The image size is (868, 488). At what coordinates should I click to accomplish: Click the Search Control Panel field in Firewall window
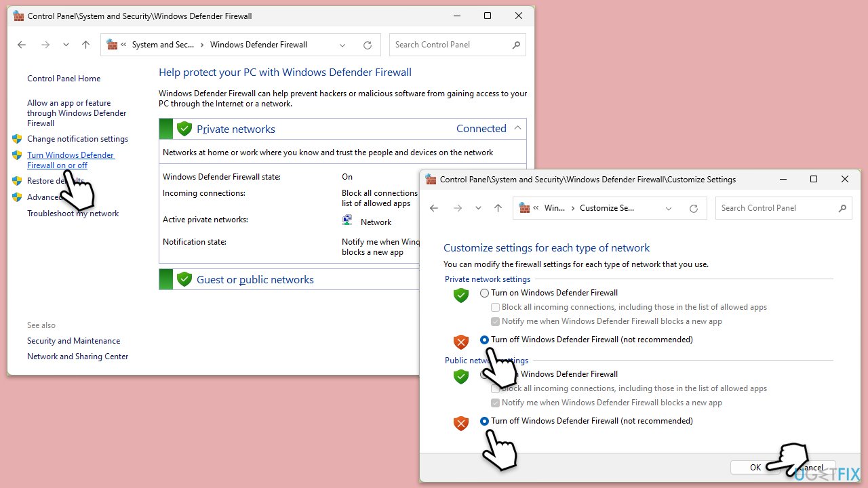(x=451, y=45)
